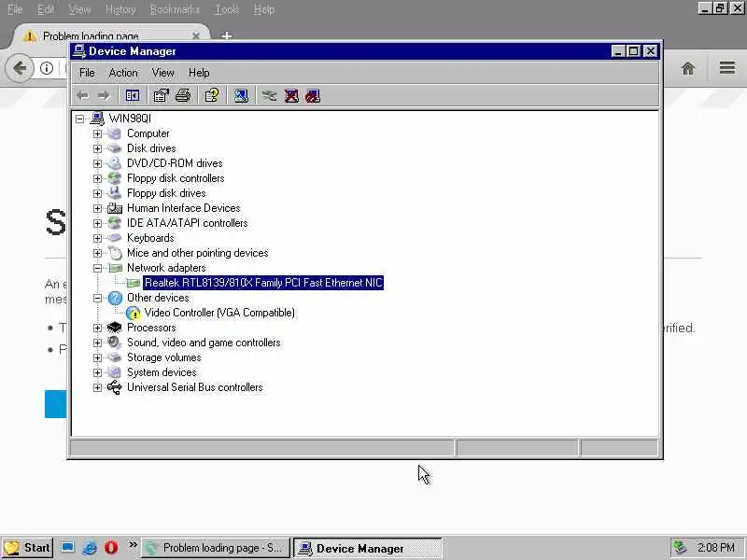Click the Print toolbar icon
The height and width of the screenshot is (560, 747).
tap(183, 96)
